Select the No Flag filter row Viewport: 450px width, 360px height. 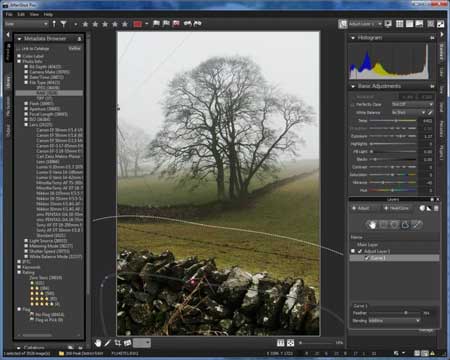pyautogui.click(x=47, y=314)
